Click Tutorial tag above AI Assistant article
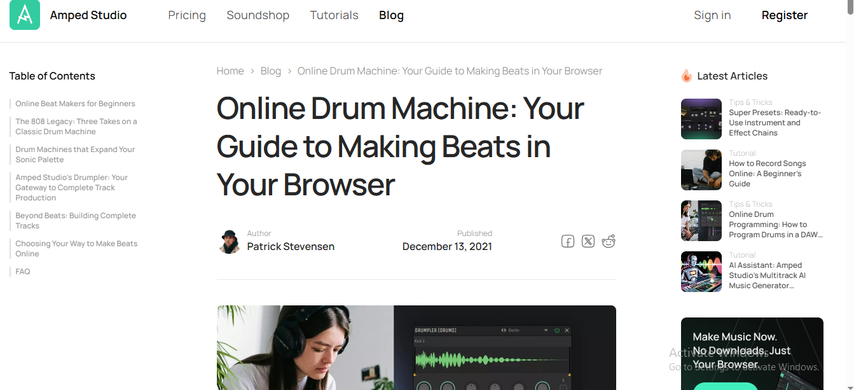This screenshot has height=390, width=854. (742, 255)
